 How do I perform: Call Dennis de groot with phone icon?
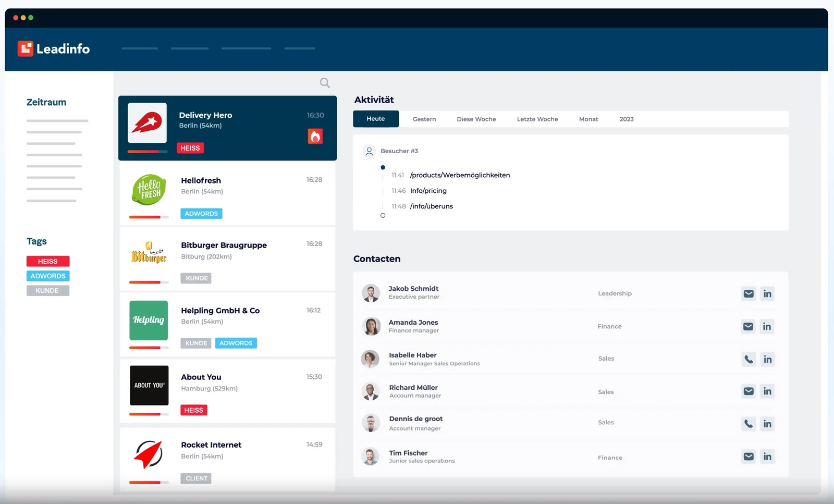tap(749, 424)
